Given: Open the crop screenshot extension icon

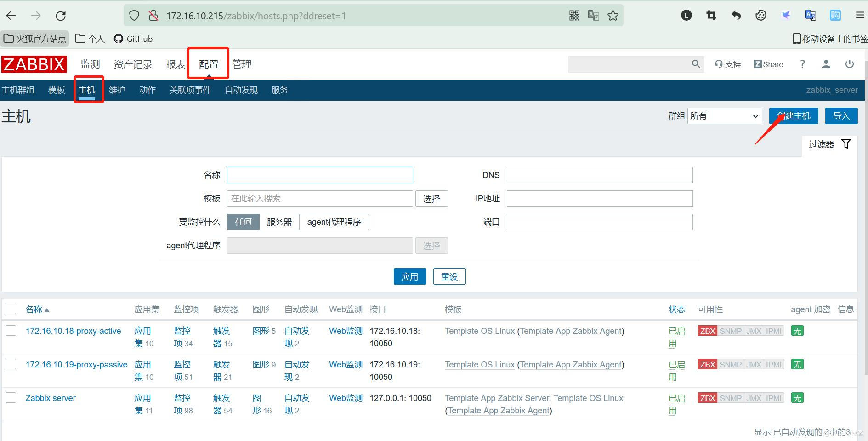Looking at the screenshot, I should click(x=711, y=16).
